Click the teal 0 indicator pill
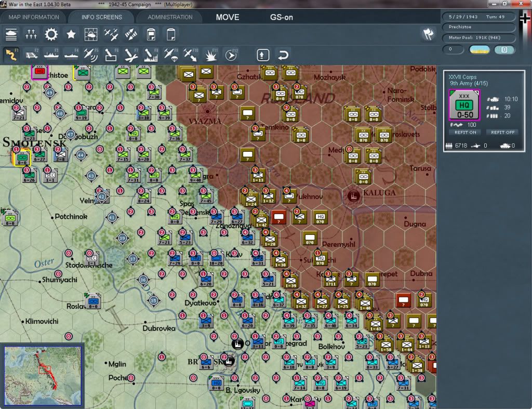Screen dimensions: 532x409 point(504,49)
